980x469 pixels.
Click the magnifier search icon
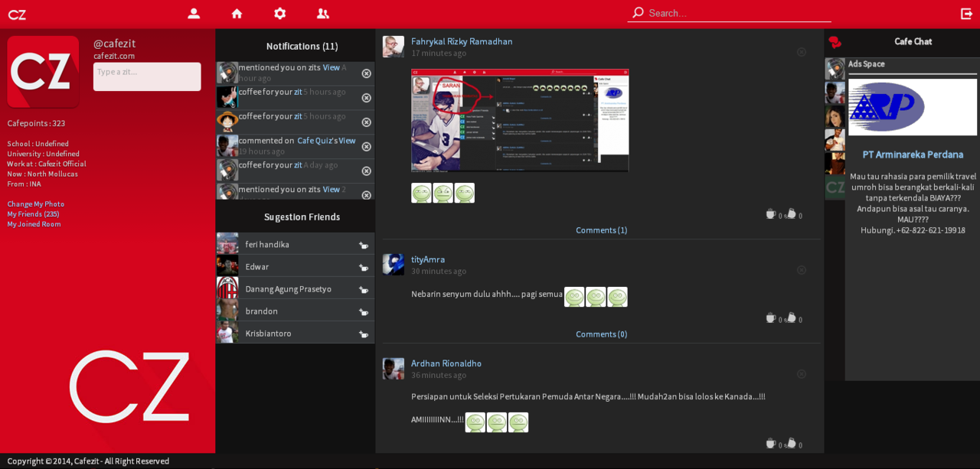click(x=638, y=12)
